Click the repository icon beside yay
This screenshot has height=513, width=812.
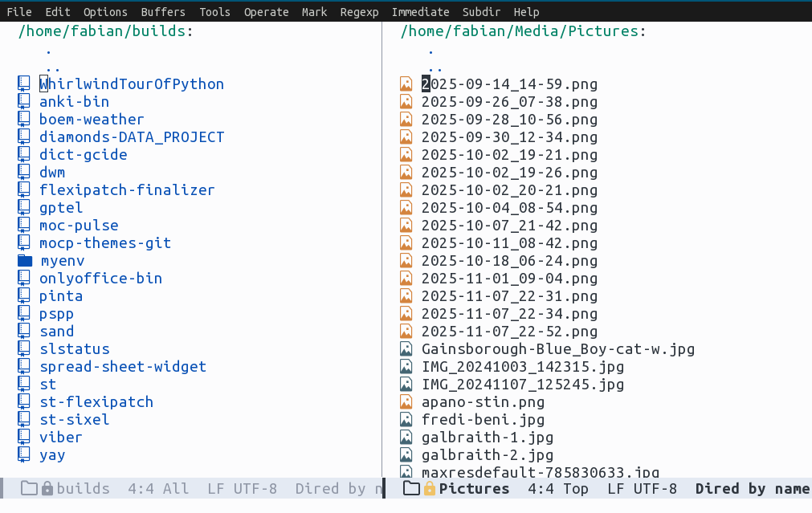25,455
